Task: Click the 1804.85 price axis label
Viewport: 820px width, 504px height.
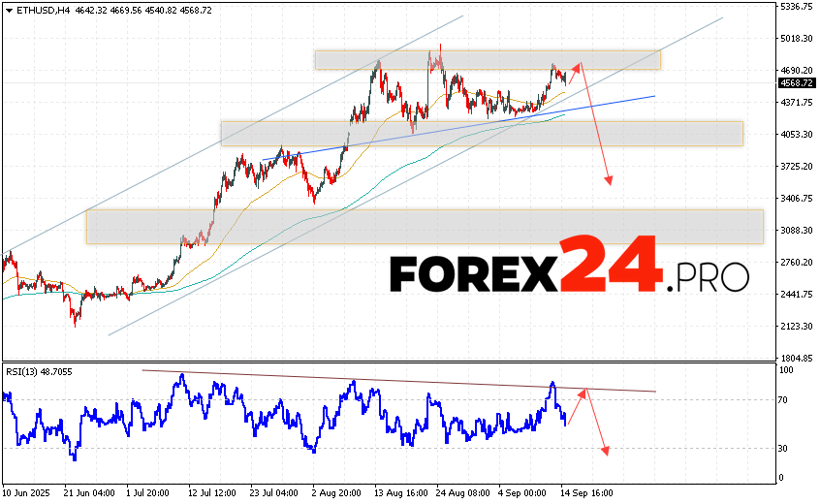Action: pos(797,358)
